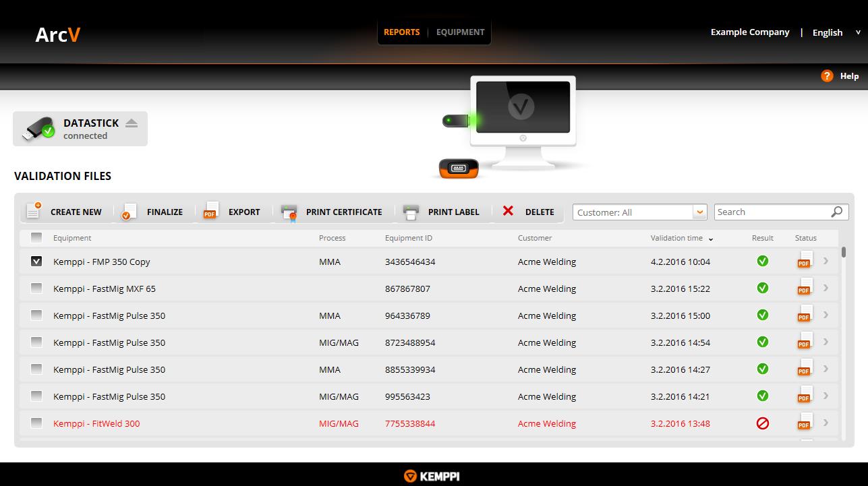Click the green pass icon for FastMig MXF 65
868x486 pixels.
point(763,288)
